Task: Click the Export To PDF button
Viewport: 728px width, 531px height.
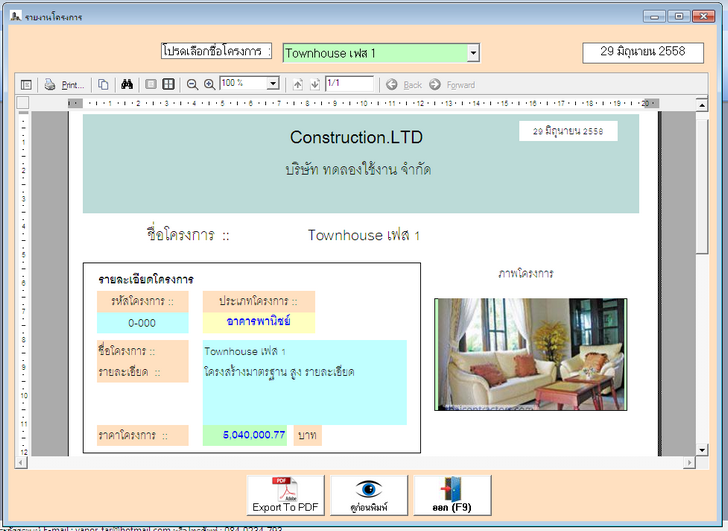Action: tap(285, 495)
